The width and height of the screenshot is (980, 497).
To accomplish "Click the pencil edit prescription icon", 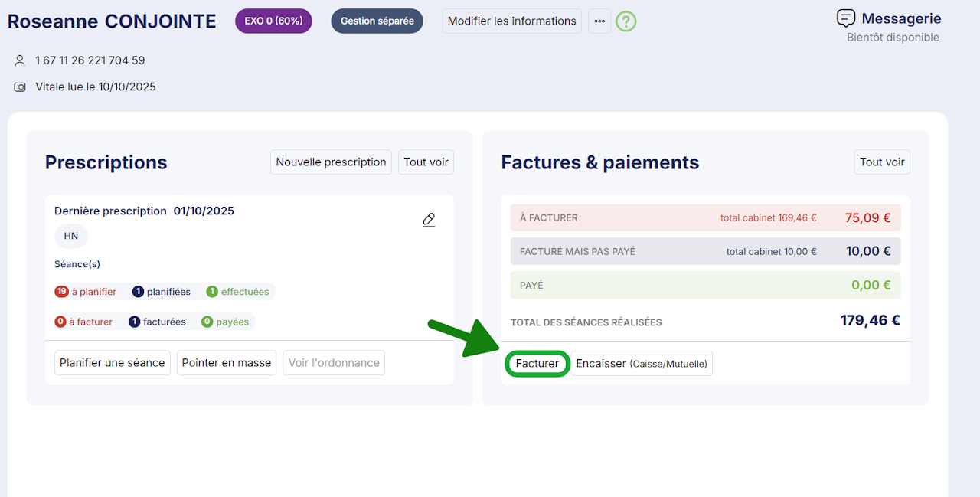I will coord(429,220).
